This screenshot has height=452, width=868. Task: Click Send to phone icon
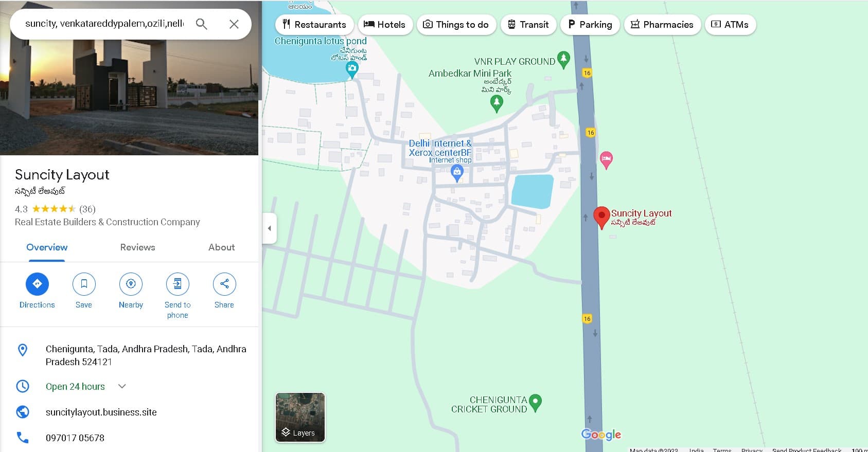click(x=178, y=284)
